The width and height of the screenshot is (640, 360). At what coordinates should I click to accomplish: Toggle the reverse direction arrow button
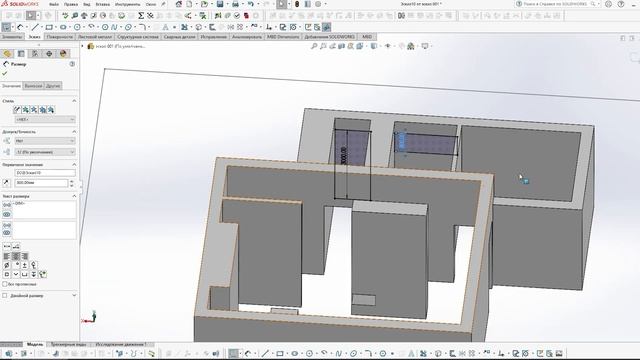pyautogui.click(x=6, y=183)
